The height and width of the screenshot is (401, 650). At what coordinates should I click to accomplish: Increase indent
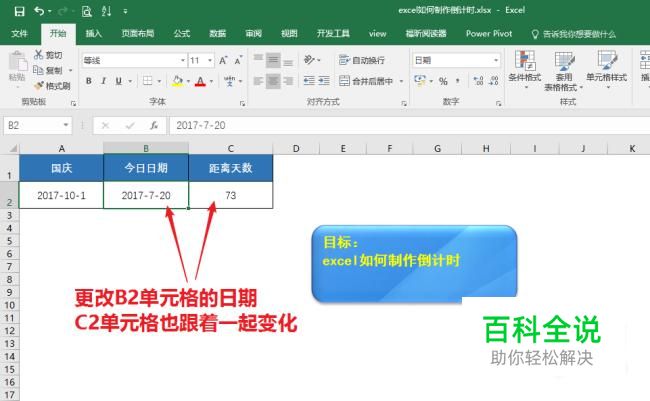324,81
